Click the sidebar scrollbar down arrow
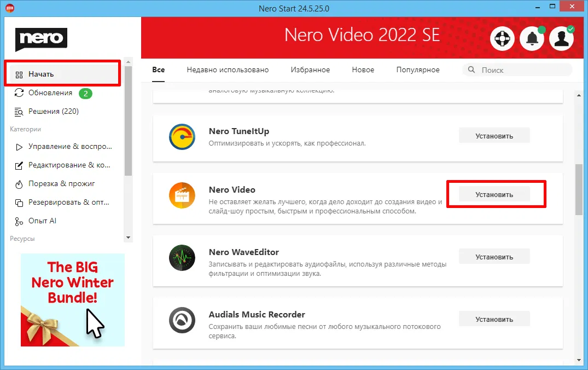Image resolution: width=588 pixels, height=370 pixels. coord(128,238)
